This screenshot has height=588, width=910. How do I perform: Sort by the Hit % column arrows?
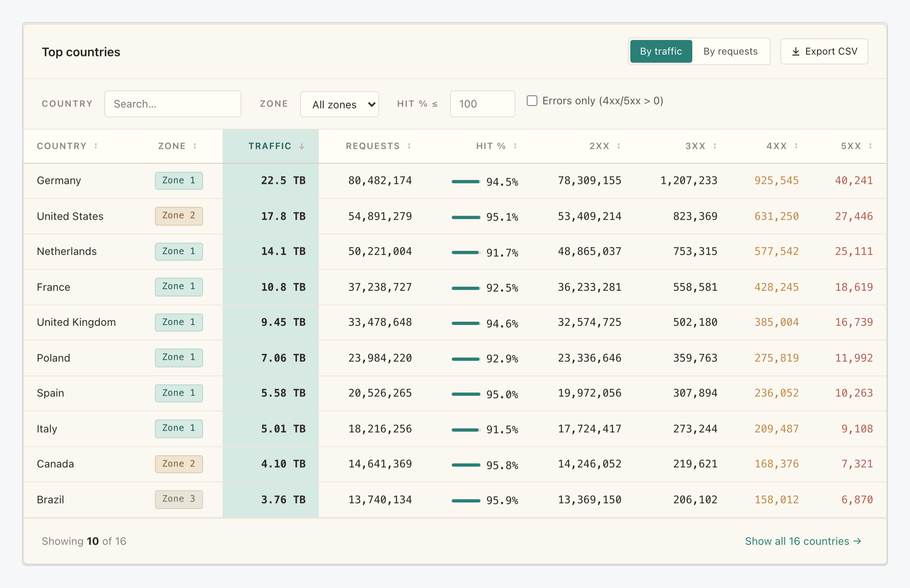coord(515,146)
